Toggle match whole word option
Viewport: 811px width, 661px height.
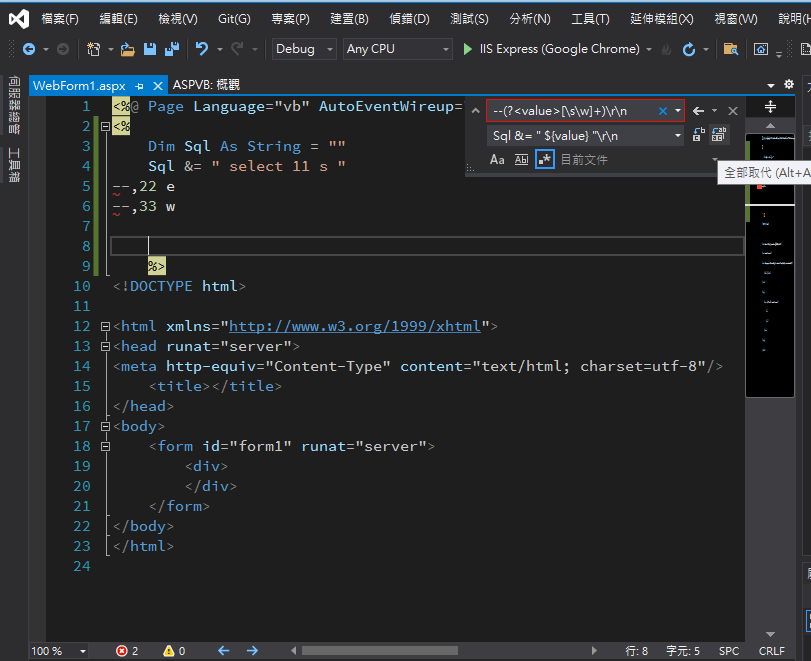pyautogui.click(x=521, y=160)
